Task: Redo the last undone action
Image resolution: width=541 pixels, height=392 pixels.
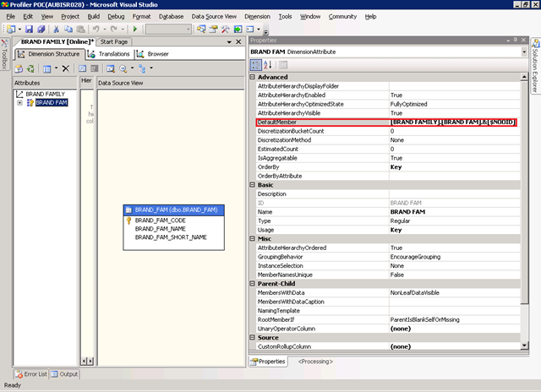Action: [x=114, y=30]
